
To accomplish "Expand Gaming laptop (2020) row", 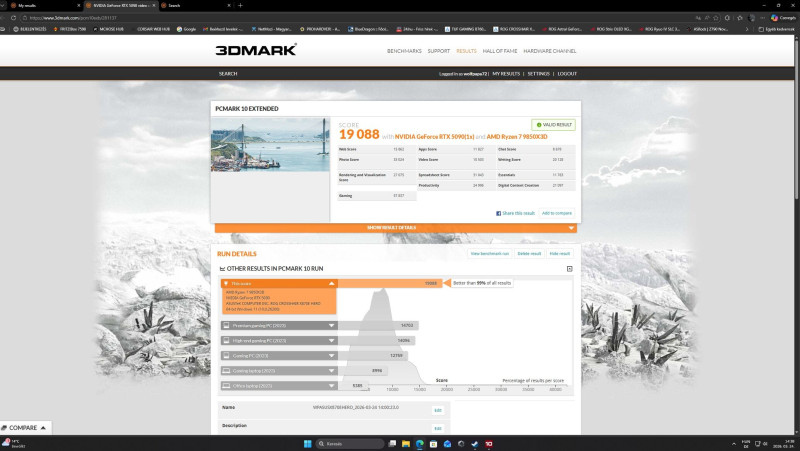I will pyautogui.click(x=279, y=371).
